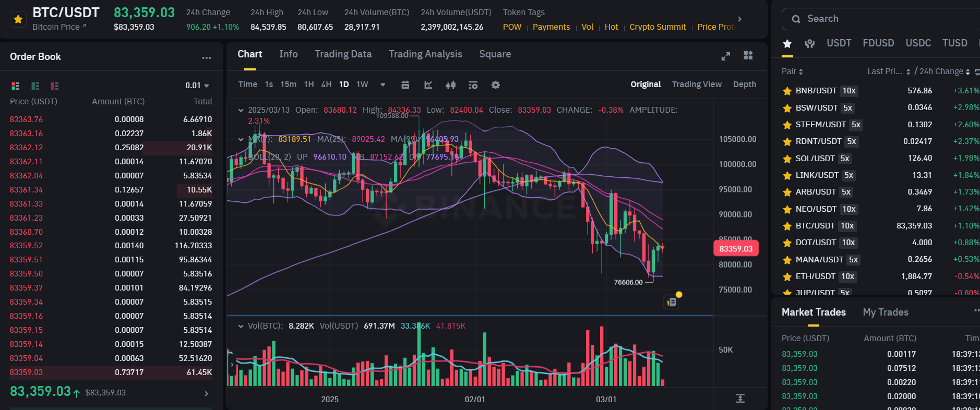Show sell orders only view icon

click(x=55, y=86)
